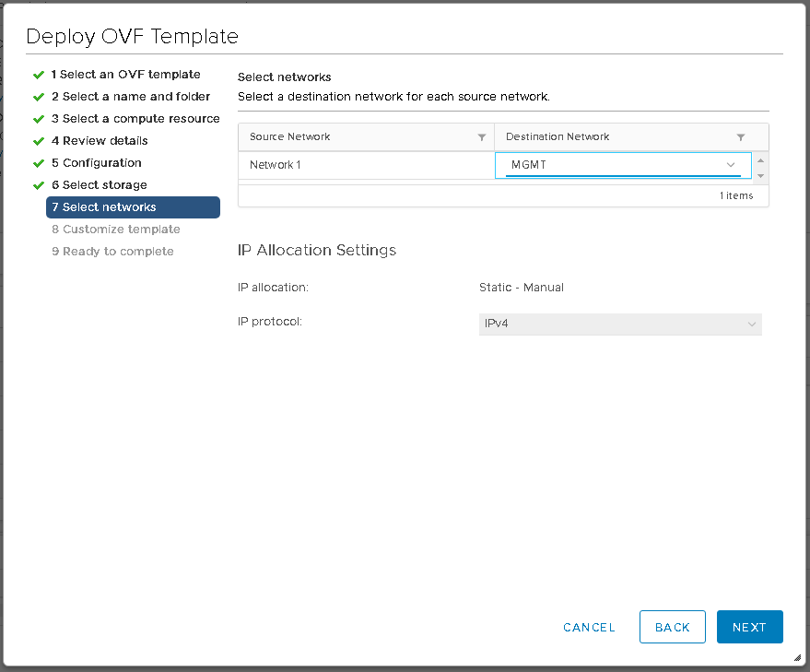This screenshot has width=810, height=672.
Task: Click the scroll up arrow in network table
Action: point(760,160)
